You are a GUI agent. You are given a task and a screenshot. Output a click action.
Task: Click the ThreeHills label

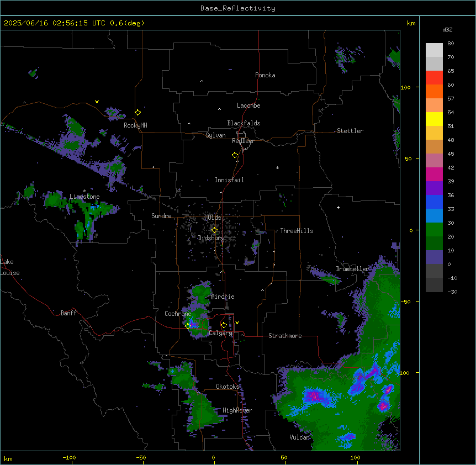click(x=297, y=231)
